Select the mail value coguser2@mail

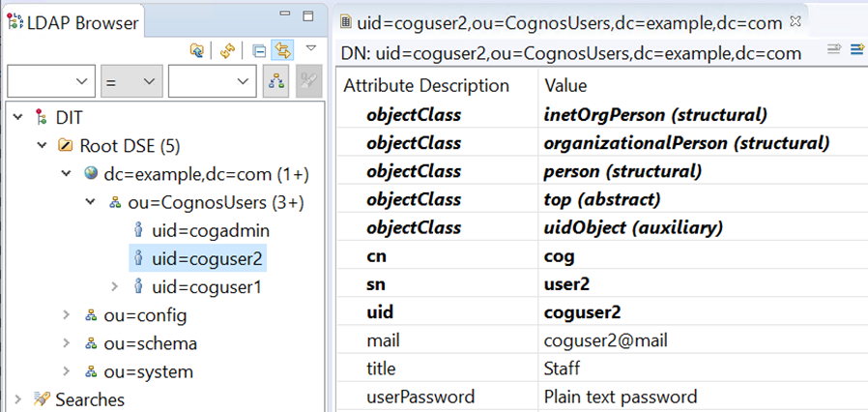(606, 341)
